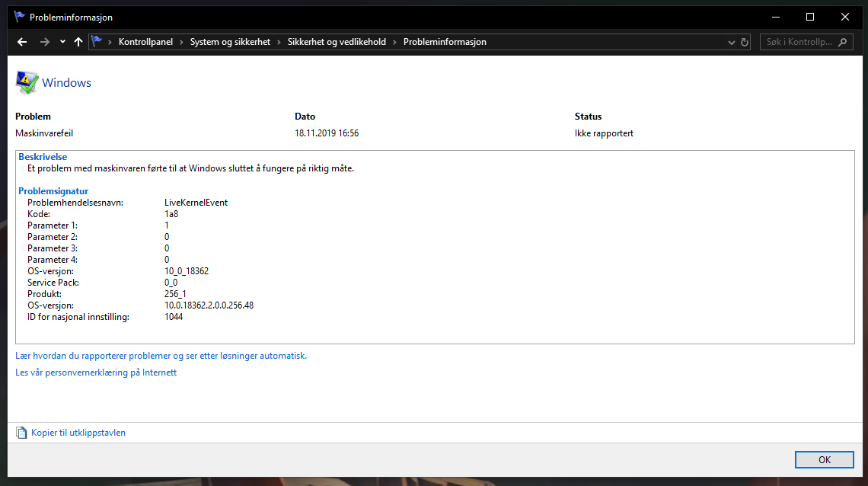This screenshot has height=486, width=868.
Task: Maximize the Probleminformasjon window
Action: tap(810, 18)
